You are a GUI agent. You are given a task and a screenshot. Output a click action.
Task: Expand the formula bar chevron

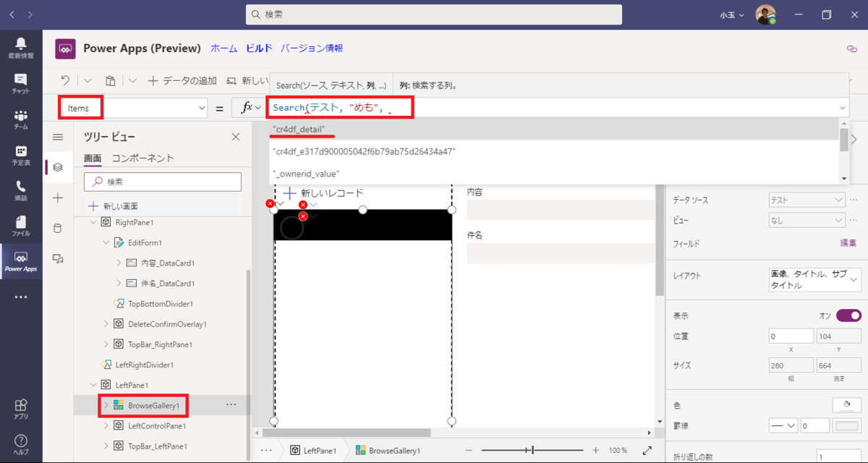(843, 108)
